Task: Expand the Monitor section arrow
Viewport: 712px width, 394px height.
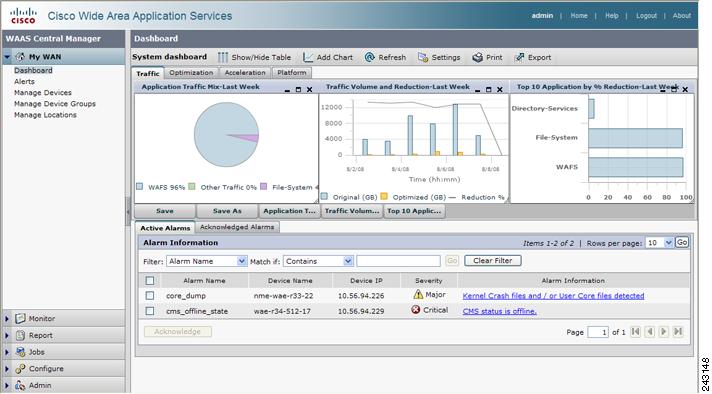Action: point(7,319)
